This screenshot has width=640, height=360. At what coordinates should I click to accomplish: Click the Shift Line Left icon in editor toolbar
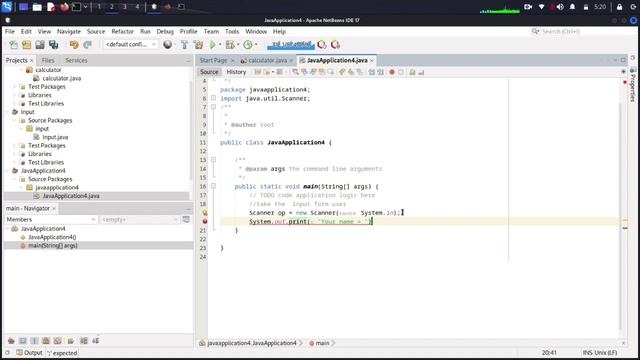[x=371, y=72]
